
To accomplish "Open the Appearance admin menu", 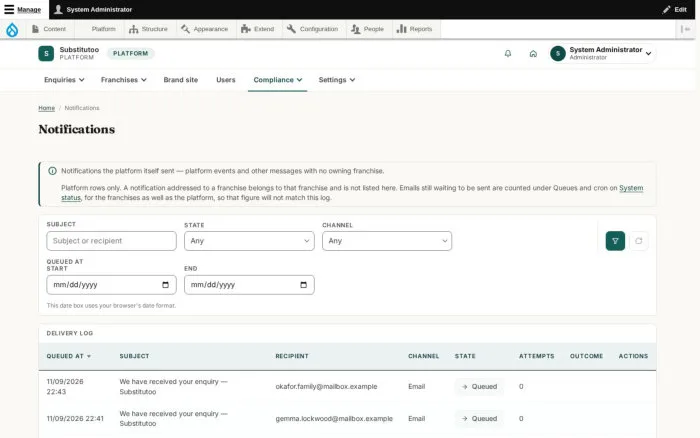I will (204, 29).
